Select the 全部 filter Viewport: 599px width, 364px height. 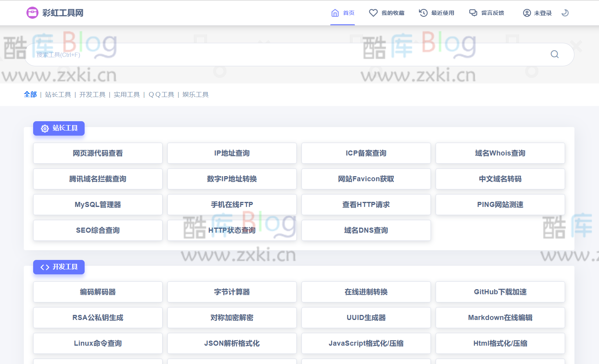[x=30, y=94]
